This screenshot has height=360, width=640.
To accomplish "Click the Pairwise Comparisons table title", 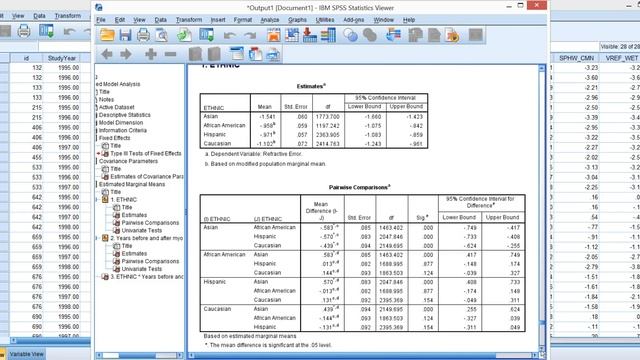I will click(x=360, y=187).
